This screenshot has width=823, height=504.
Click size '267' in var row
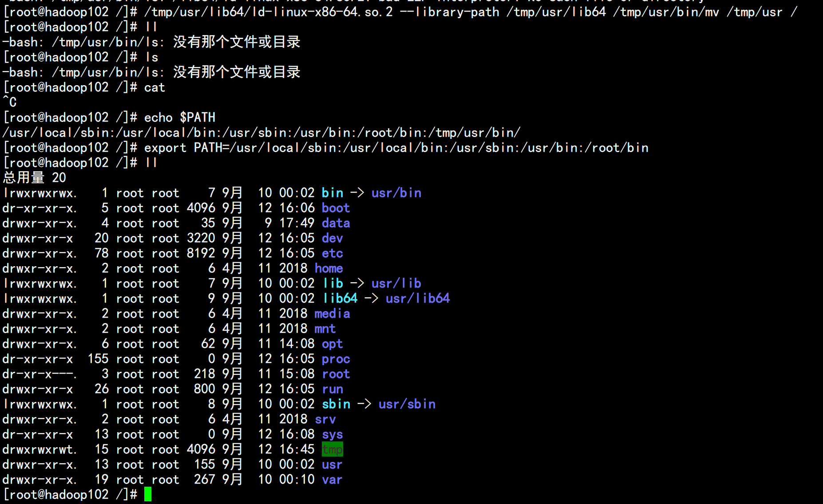205,480
